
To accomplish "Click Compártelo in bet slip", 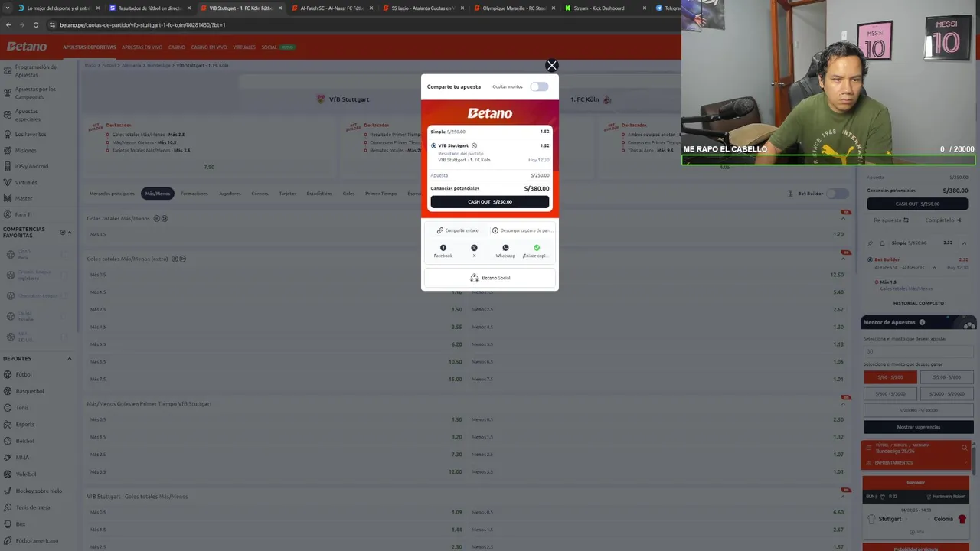I will [x=942, y=220].
